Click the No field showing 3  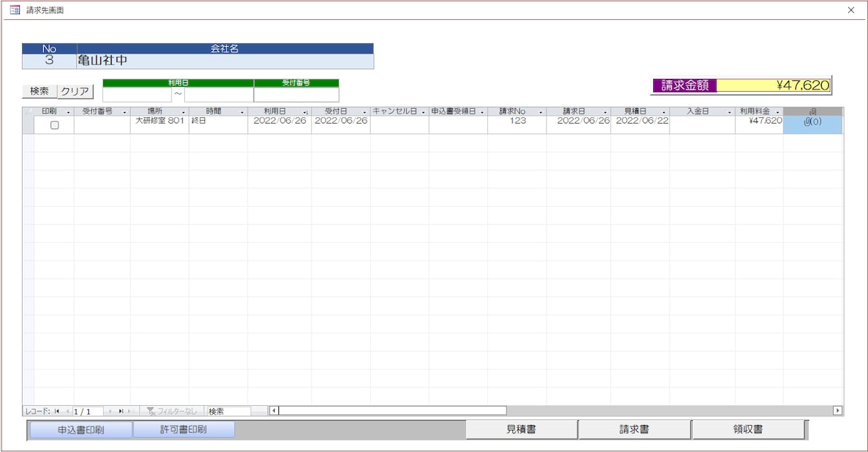click(49, 61)
